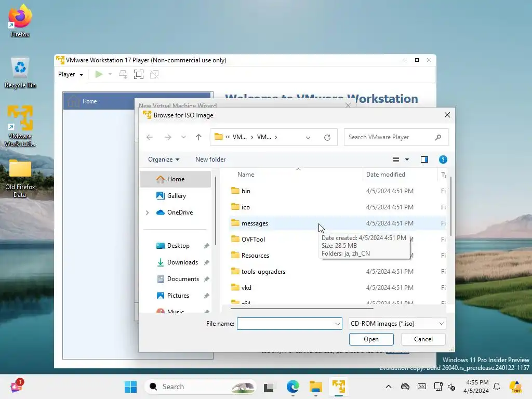
Task: Open Downloads in quick access
Action: (182, 262)
